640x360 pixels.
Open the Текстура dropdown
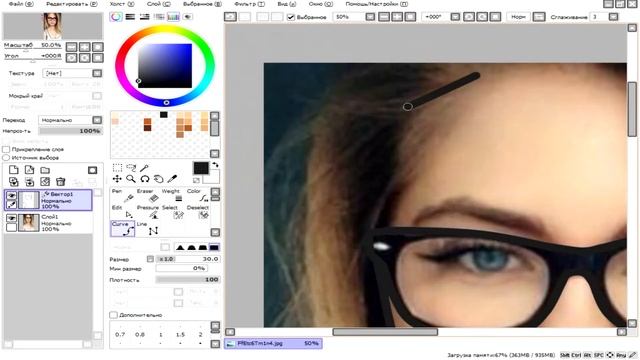coord(97,73)
